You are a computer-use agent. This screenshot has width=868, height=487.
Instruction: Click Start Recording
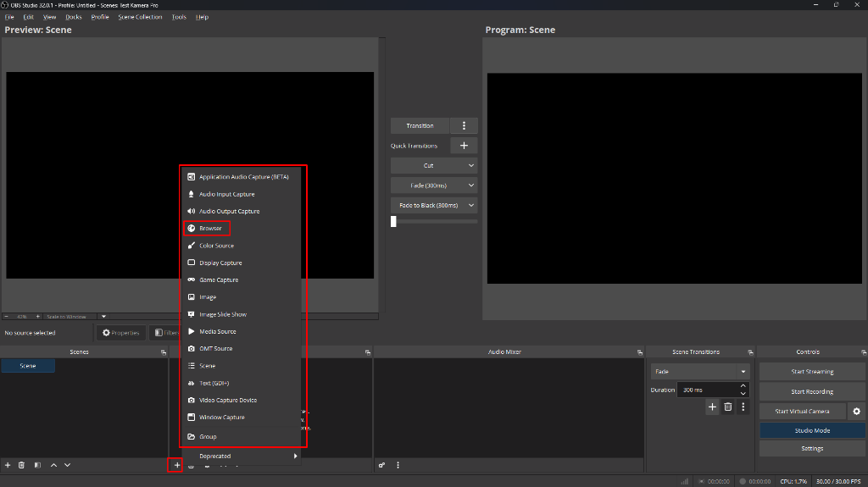click(x=812, y=392)
